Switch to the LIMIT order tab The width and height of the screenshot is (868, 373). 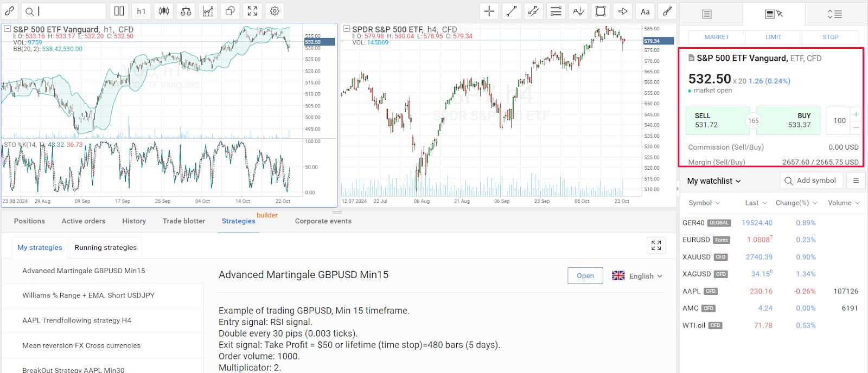pos(774,37)
